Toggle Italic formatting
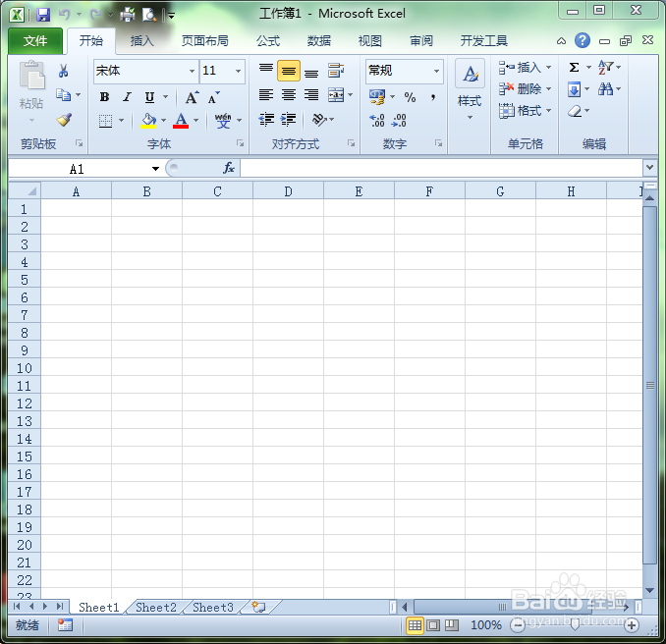The height and width of the screenshot is (644, 666). pyautogui.click(x=127, y=97)
